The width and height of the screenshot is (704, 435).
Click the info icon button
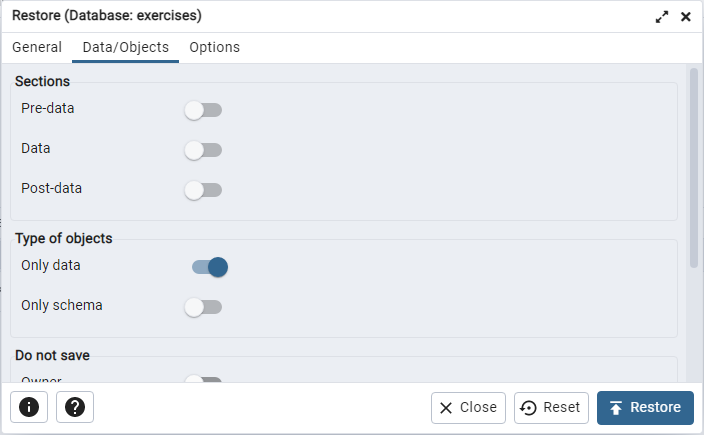click(x=29, y=407)
